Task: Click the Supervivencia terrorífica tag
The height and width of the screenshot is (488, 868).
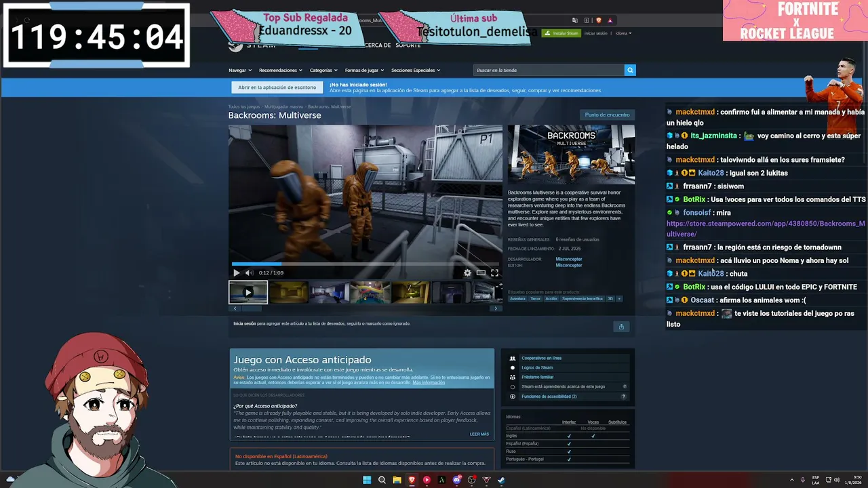Action: pyautogui.click(x=583, y=298)
